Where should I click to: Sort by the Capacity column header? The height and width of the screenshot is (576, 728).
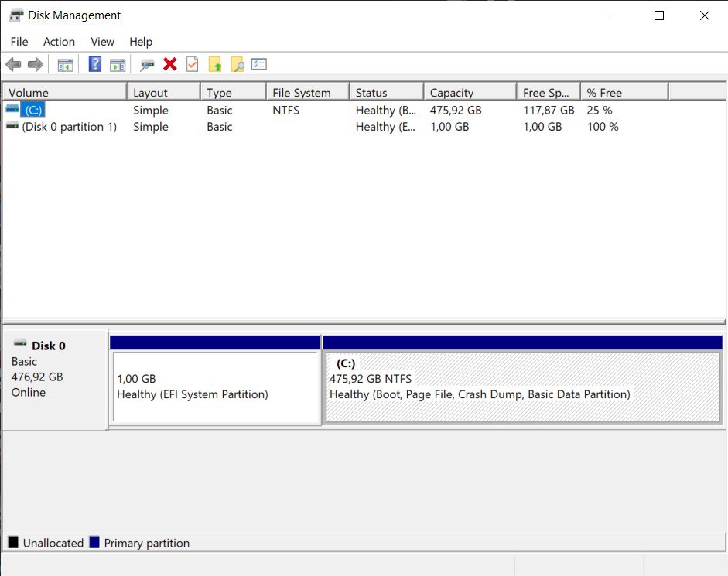point(470,92)
